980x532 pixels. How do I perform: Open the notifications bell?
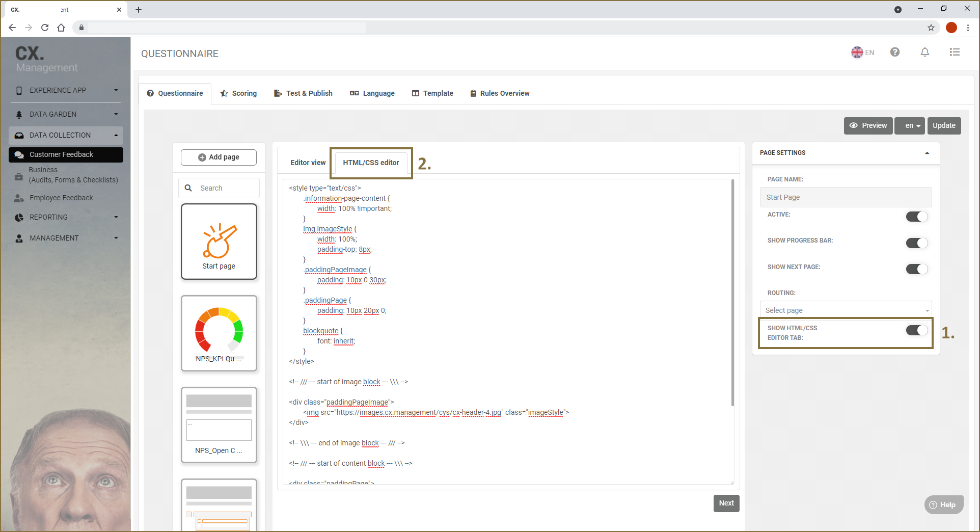tap(925, 52)
